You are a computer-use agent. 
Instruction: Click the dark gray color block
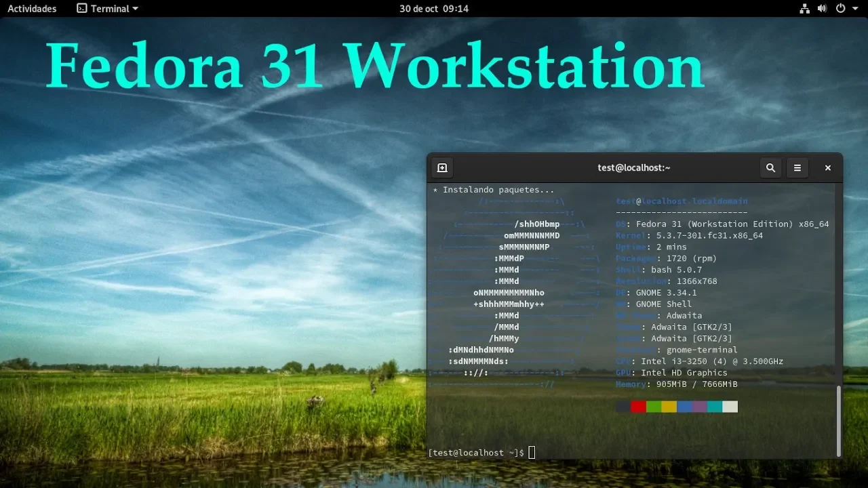click(623, 407)
